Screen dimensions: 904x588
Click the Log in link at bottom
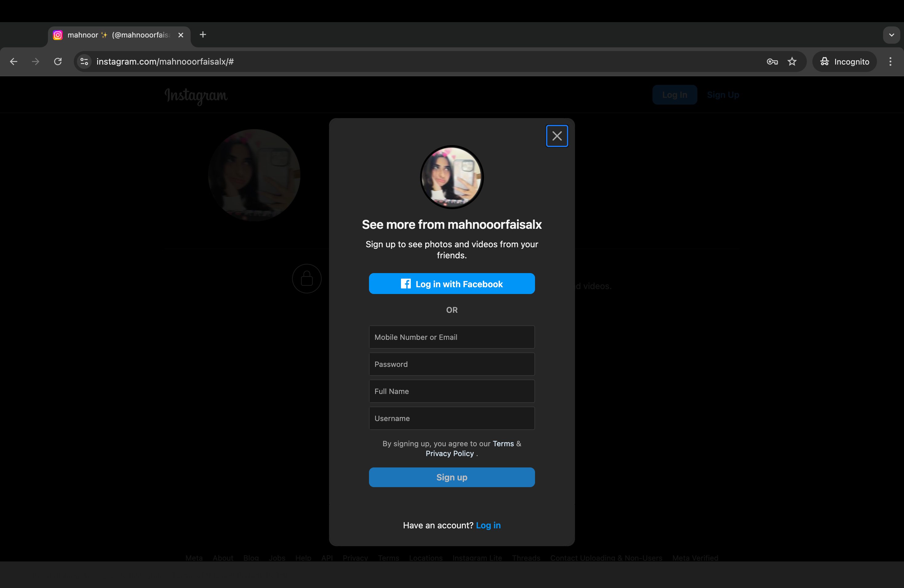pyautogui.click(x=488, y=525)
